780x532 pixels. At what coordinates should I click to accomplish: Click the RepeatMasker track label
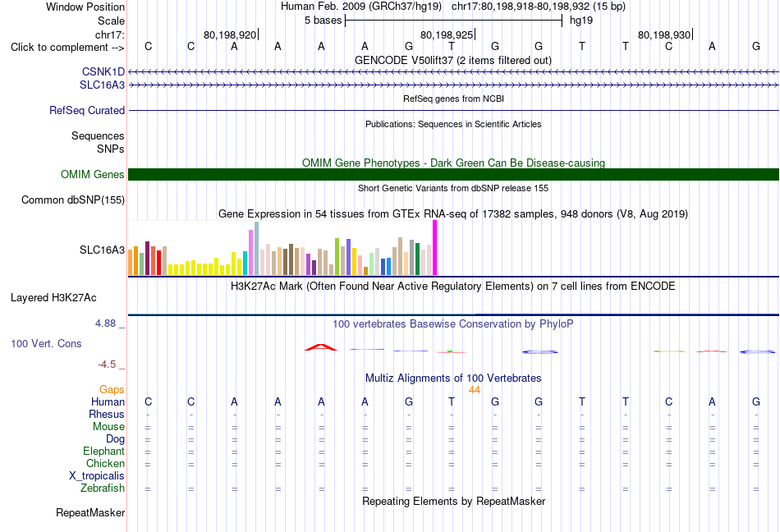[90, 512]
